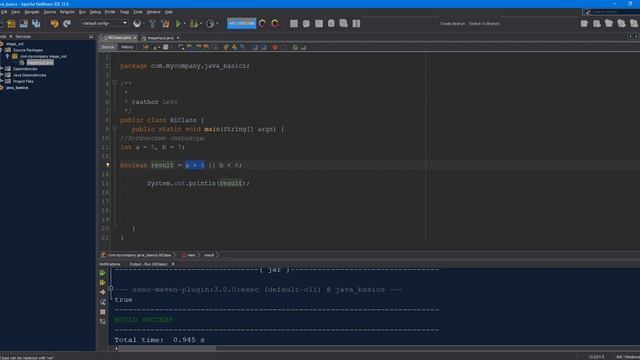Click the globe browser icon in toolbar
This screenshot has height=360, width=640.
137,24
